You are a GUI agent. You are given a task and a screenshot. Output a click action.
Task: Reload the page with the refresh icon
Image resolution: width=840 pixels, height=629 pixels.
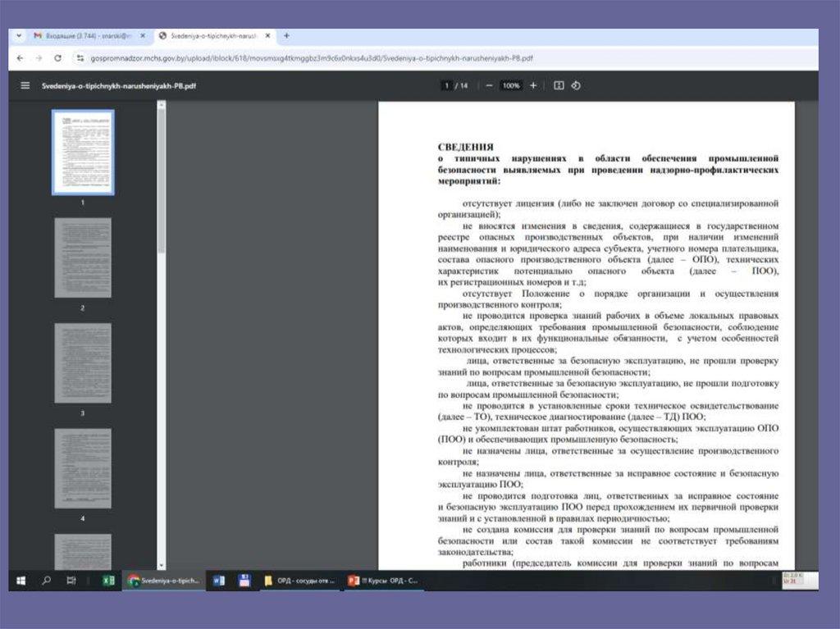pos(57,58)
